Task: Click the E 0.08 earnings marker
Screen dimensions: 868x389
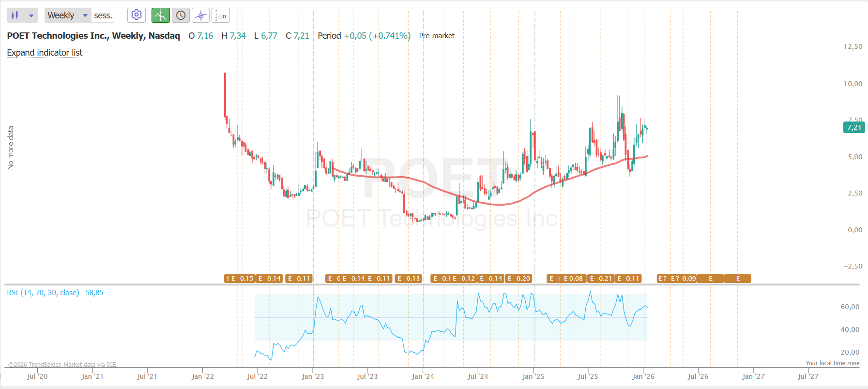Action: pyautogui.click(x=573, y=279)
